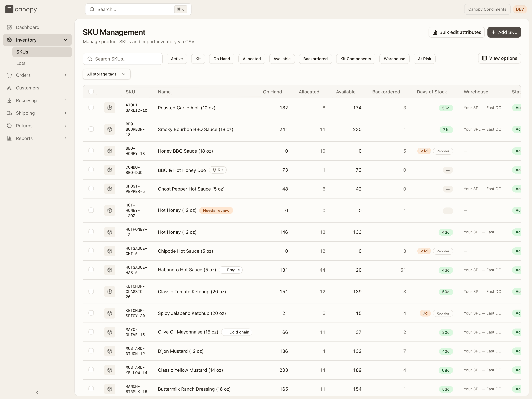
Task: Expand the Shipping submenu chevron
Action: point(65,113)
